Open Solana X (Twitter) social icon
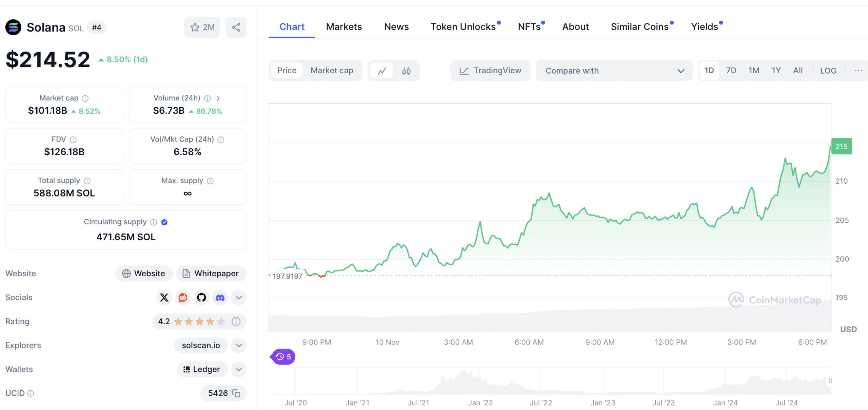The image size is (868, 410). point(164,298)
